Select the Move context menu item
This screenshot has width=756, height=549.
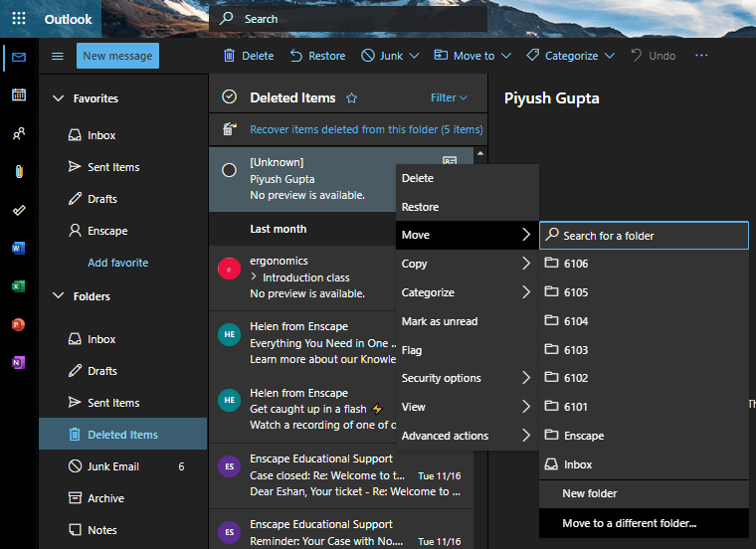click(468, 236)
